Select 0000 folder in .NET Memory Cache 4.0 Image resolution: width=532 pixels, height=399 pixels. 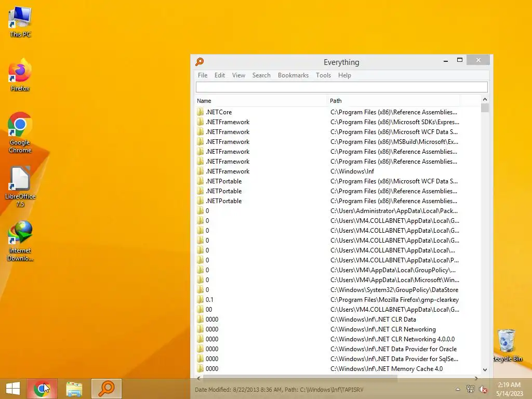[x=338, y=368]
